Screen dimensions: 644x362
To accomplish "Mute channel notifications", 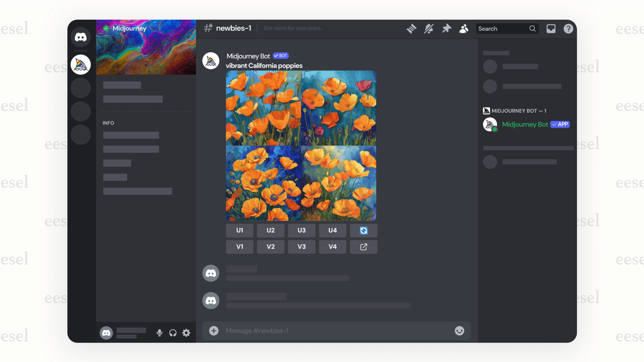I will click(429, 28).
